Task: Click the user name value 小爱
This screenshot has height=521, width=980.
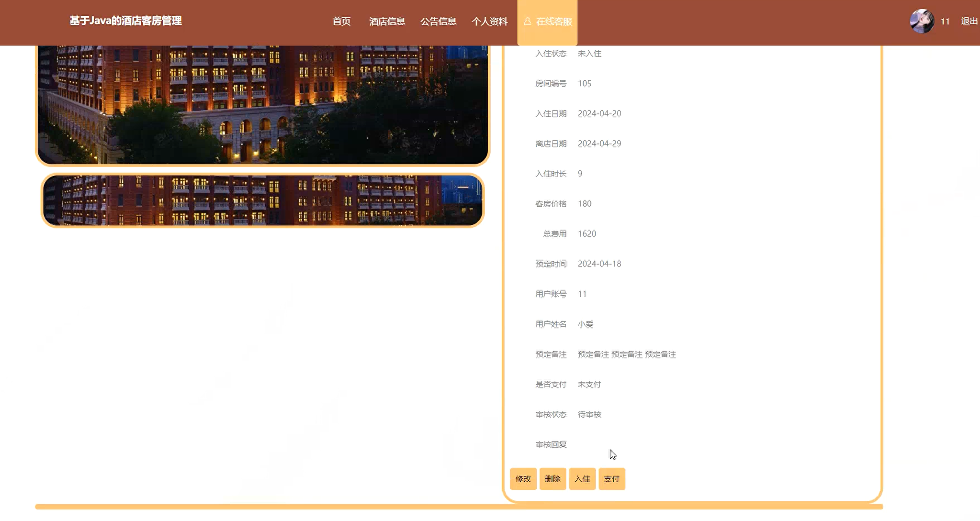Action: (586, 324)
